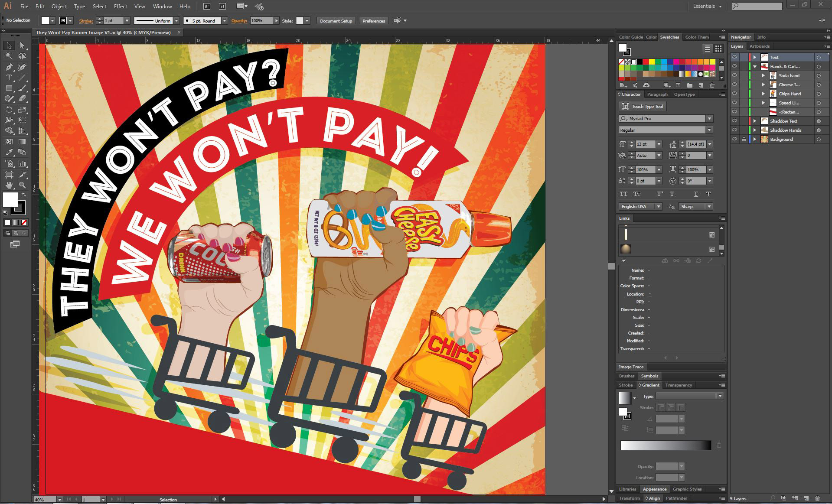Select the Mesh tool

(9, 142)
